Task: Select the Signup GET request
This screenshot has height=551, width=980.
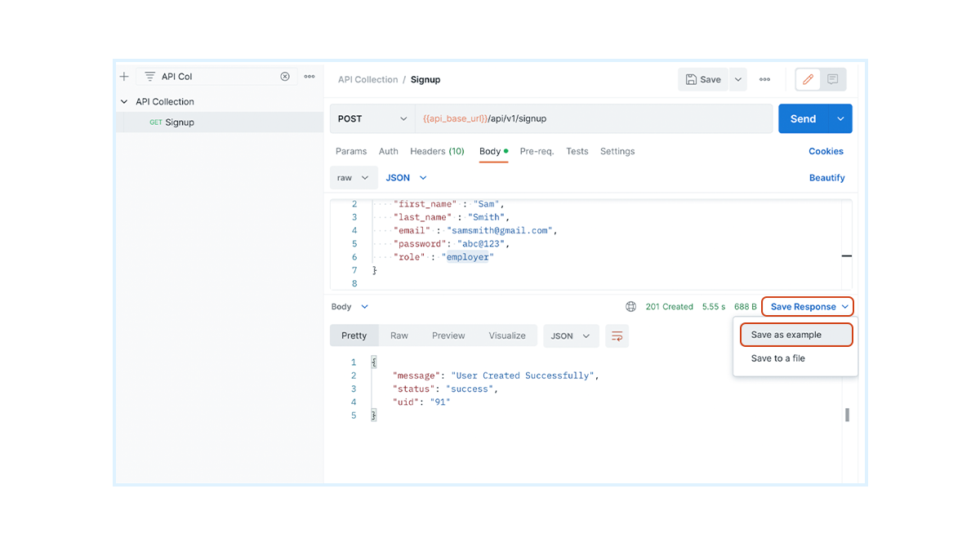Action: 180,122
